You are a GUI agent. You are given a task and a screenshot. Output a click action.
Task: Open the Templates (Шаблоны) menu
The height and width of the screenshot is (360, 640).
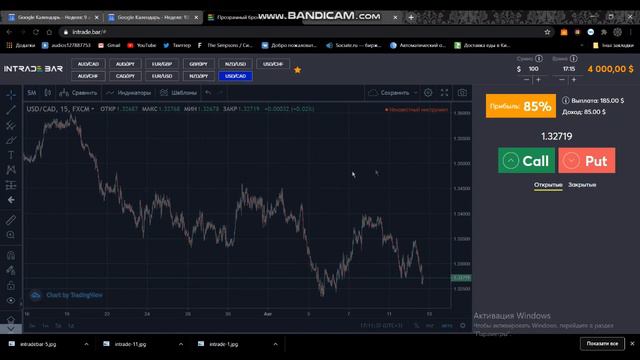(x=179, y=93)
